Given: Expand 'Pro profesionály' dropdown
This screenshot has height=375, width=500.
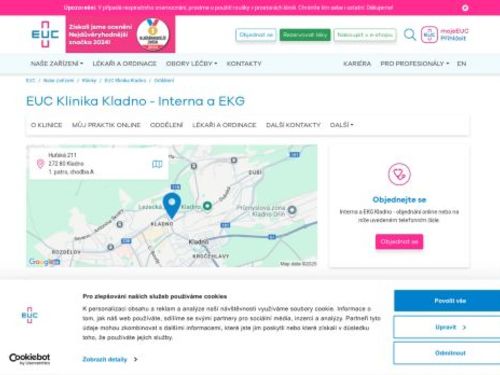Looking at the screenshot, I should click(x=415, y=63).
